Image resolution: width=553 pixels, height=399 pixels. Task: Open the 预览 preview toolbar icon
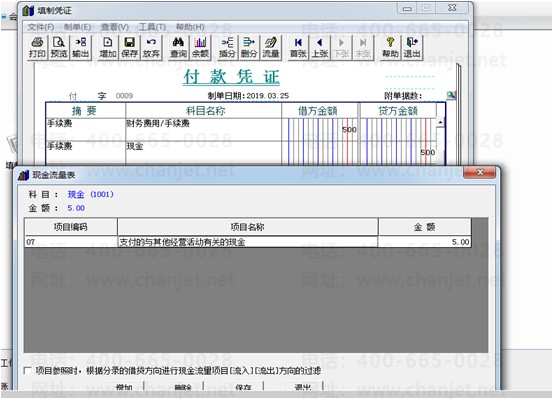pyautogui.click(x=59, y=48)
